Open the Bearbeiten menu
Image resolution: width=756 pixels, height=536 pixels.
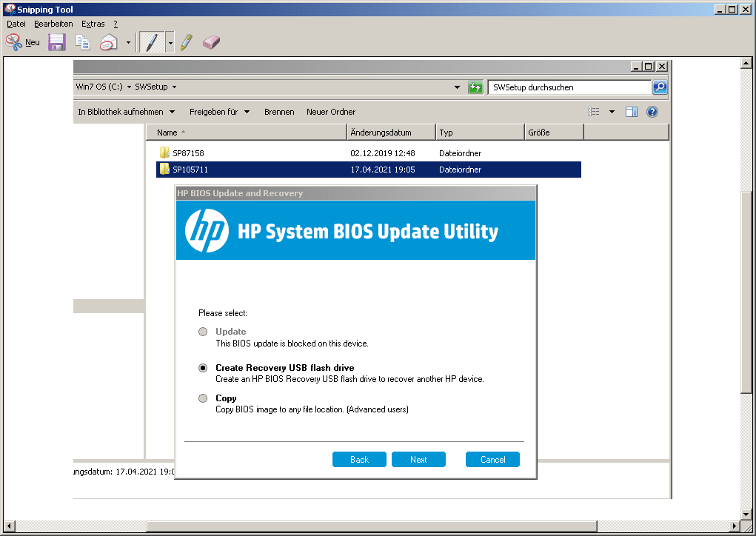click(x=53, y=24)
